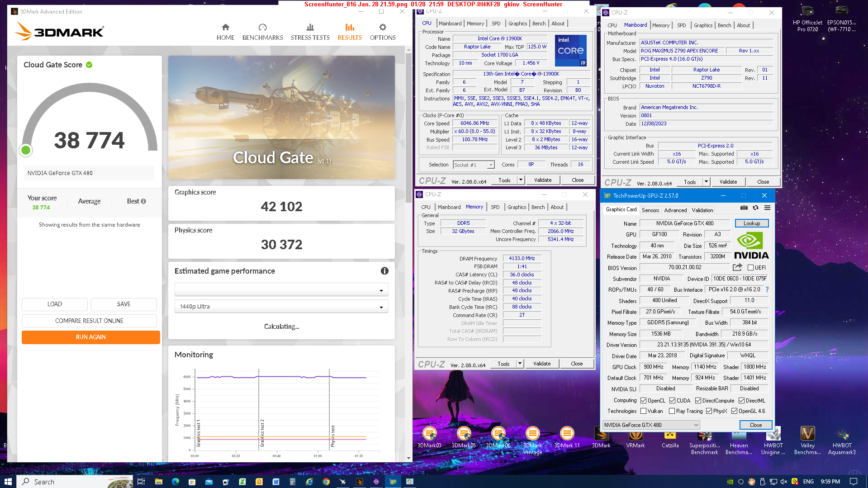Viewport: 868px width, 488px height.
Task: Open the 3DMark Vantage desktop shortcut
Action: click(x=532, y=441)
